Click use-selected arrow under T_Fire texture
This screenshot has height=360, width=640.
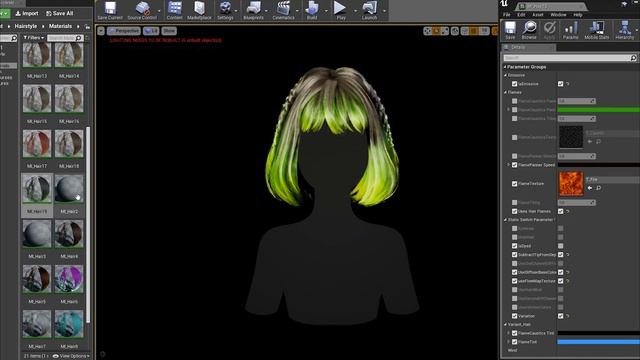coord(590,188)
